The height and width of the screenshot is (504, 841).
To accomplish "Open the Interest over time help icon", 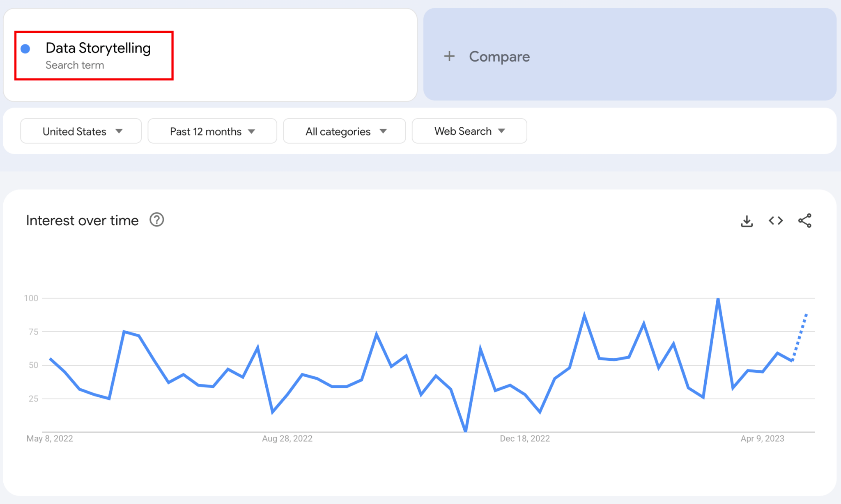I will [156, 220].
